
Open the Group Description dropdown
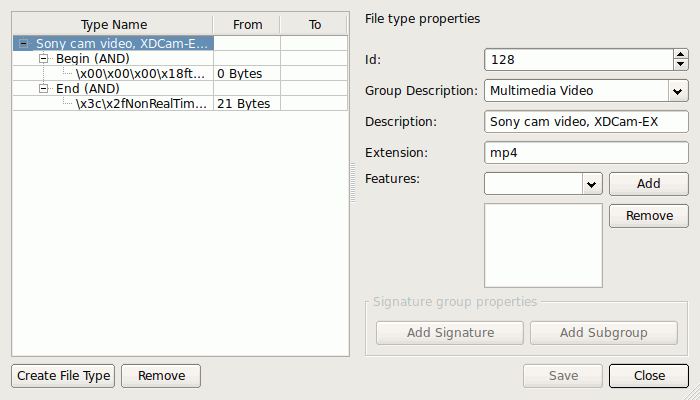678,91
